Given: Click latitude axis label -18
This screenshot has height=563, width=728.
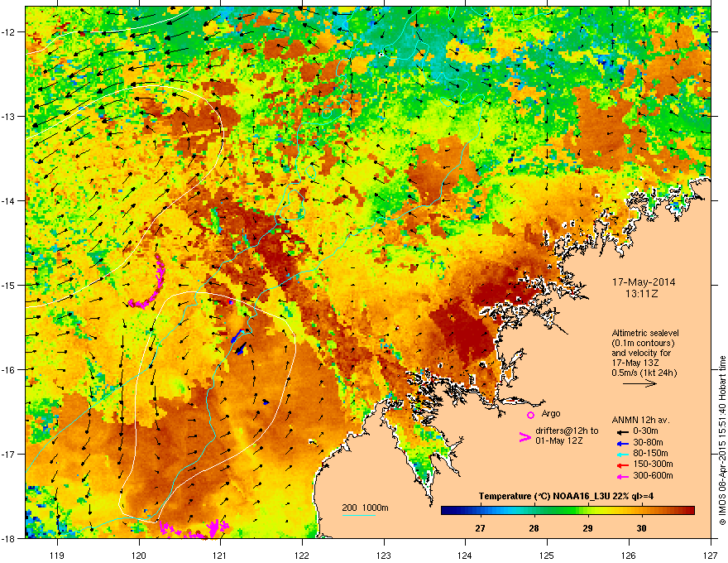Looking at the screenshot, I should click(x=9, y=538).
